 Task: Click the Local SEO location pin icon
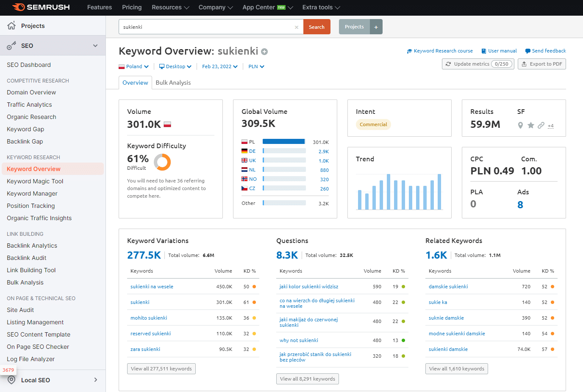11,380
